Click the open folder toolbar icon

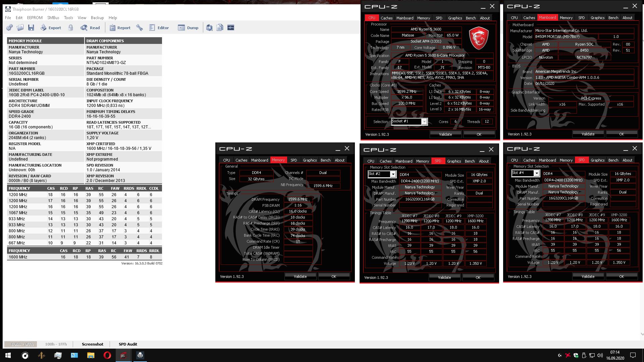pyautogui.click(x=20, y=28)
